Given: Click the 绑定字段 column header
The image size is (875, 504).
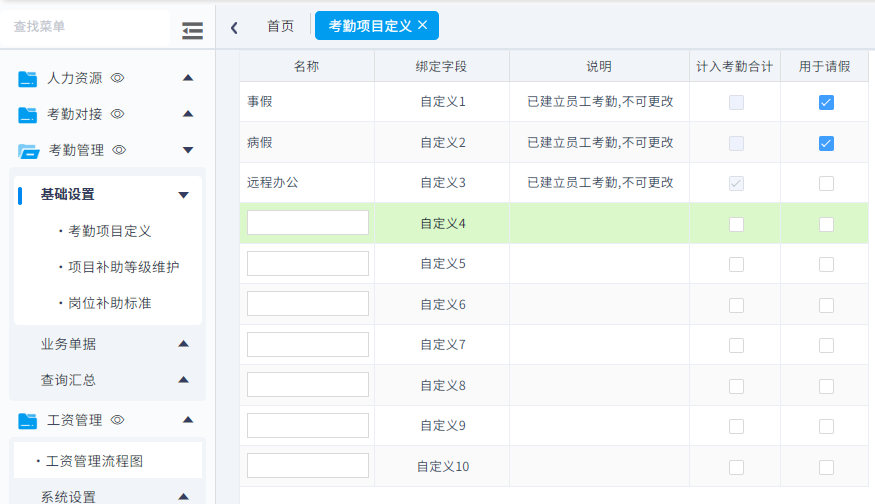Looking at the screenshot, I should click(x=441, y=66).
